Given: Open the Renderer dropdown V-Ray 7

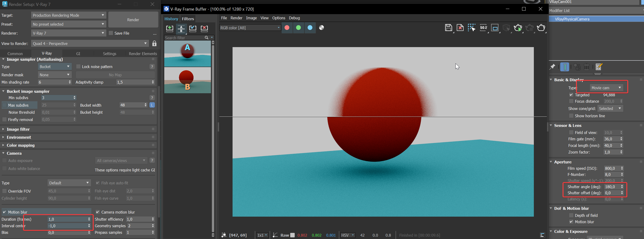Looking at the screenshot, I should (x=68, y=33).
